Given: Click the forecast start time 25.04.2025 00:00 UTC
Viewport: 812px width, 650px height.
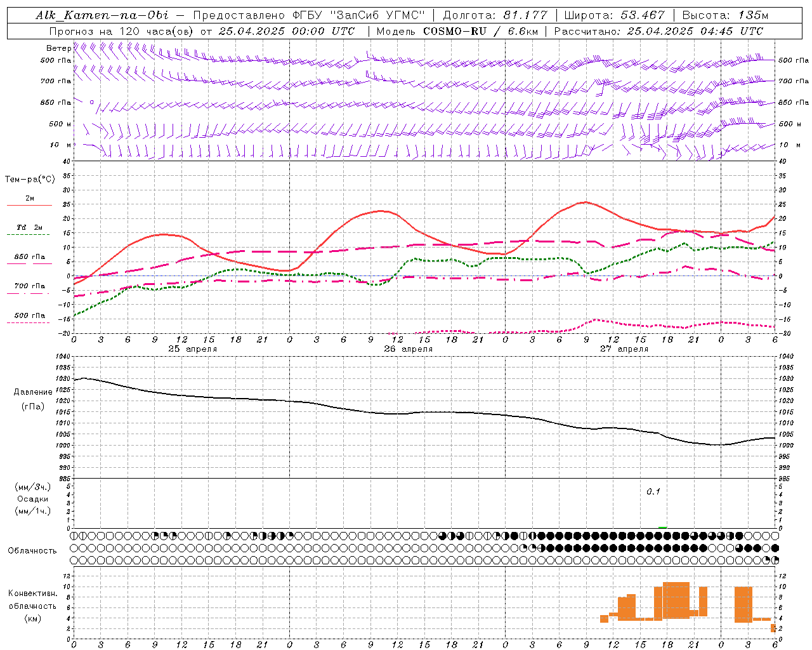Looking at the screenshot, I should tap(287, 31).
